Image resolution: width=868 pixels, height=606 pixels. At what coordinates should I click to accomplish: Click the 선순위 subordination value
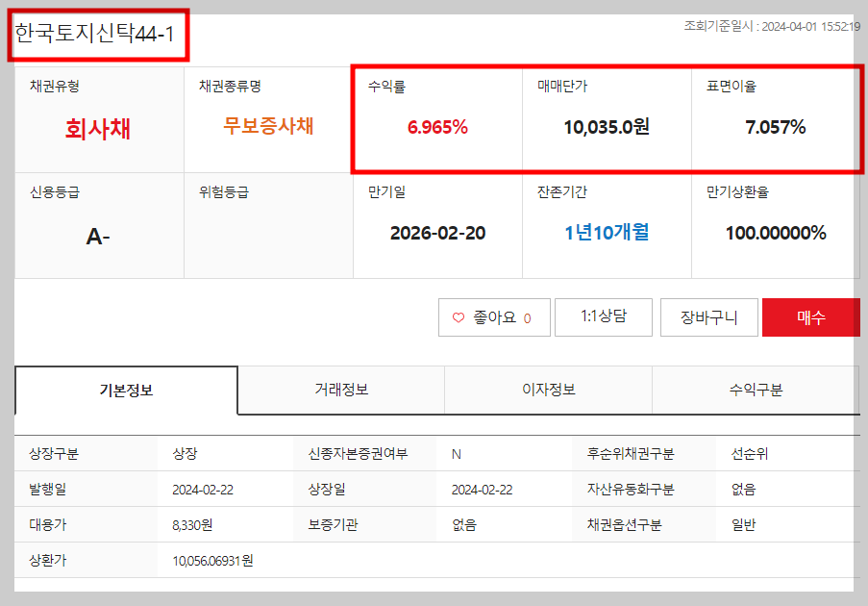click(750, 454)
